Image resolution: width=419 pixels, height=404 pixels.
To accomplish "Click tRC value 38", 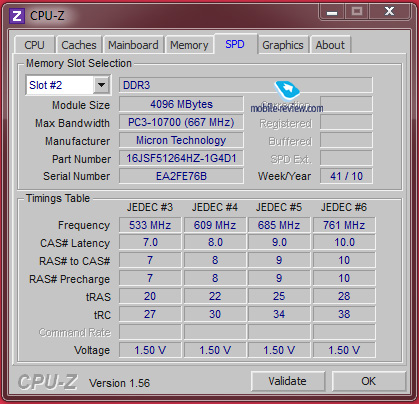I will [x=344, y=314].
